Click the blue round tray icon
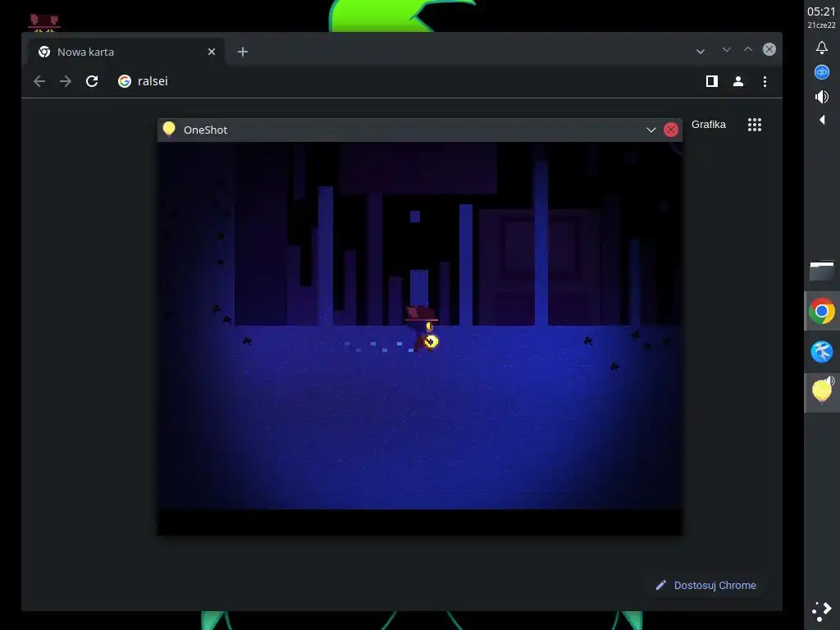 tap(822, 72)
